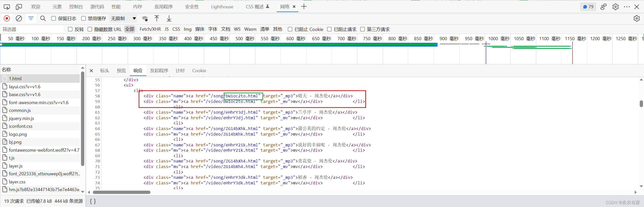Viewport: 644px width, 207px height.
Task: Open the feedback people icon
Action: click(603, 7)
